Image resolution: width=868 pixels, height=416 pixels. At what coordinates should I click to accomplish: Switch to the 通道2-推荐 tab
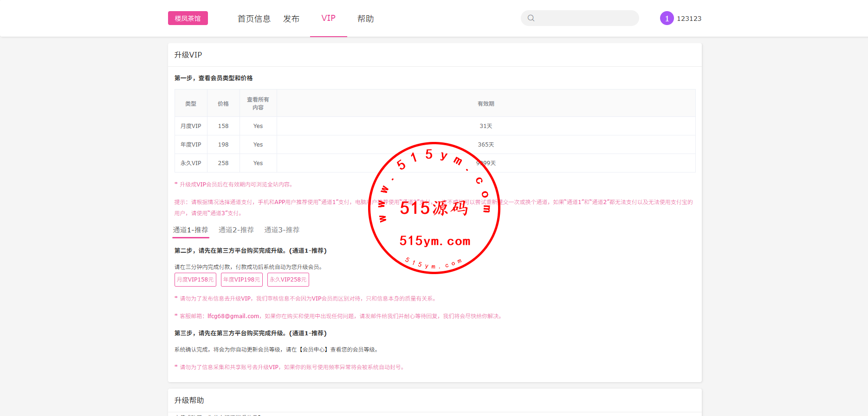click(236, 230)
